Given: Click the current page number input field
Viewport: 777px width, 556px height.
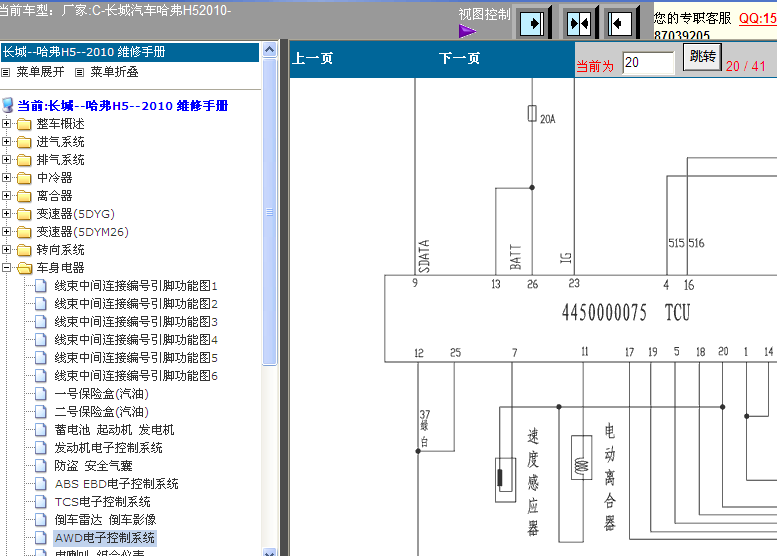Looking at the screenshot, I should pyautogui.click(x=648, y=63).
